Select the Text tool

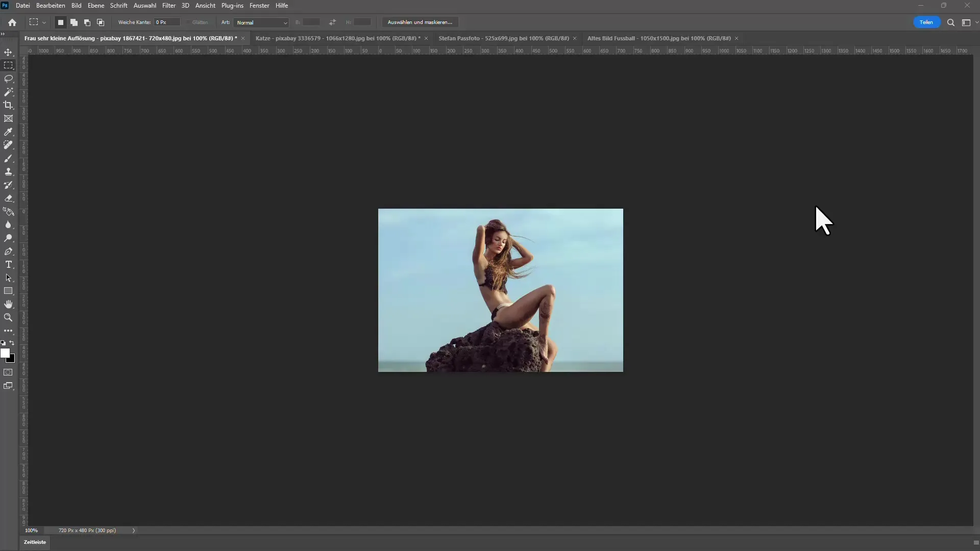point(9,264)
